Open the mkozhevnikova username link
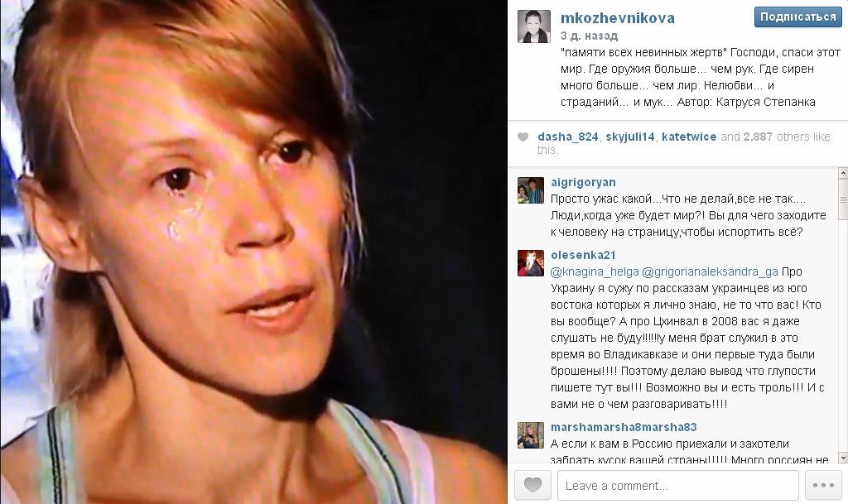The image size is (848, 504). tap(617, 18)
